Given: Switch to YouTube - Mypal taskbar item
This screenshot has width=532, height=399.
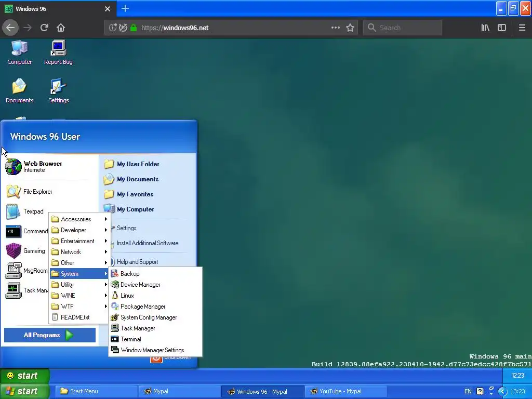Looking at the screenshot, I should tap(345, 391).
